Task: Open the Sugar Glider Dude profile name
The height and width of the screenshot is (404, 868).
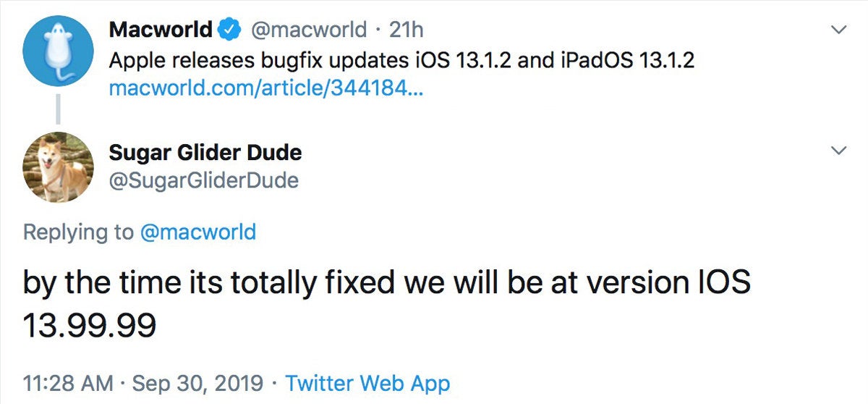Action: [205, 153]
